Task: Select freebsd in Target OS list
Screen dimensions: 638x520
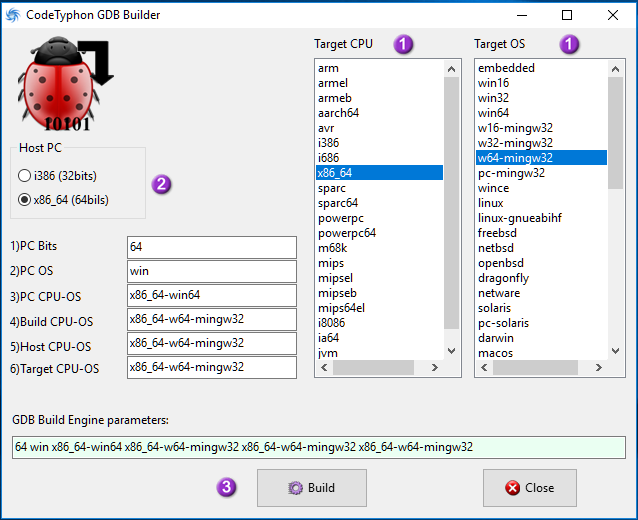Action: click(x=542, y=233)
